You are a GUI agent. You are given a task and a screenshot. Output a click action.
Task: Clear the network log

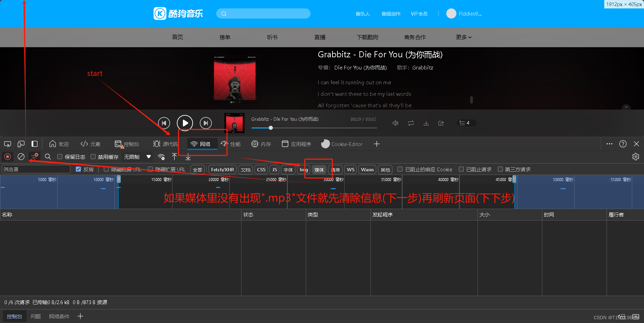(x=21, y=156)
